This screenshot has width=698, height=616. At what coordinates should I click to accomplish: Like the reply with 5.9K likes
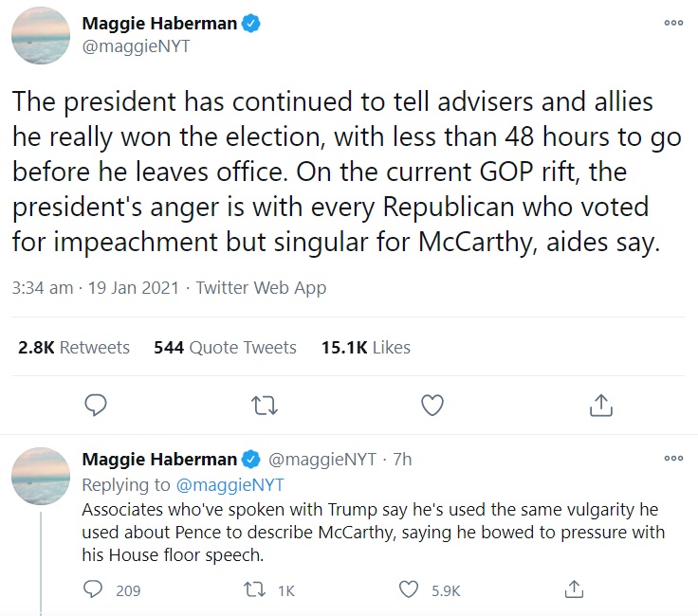[409, 589]
